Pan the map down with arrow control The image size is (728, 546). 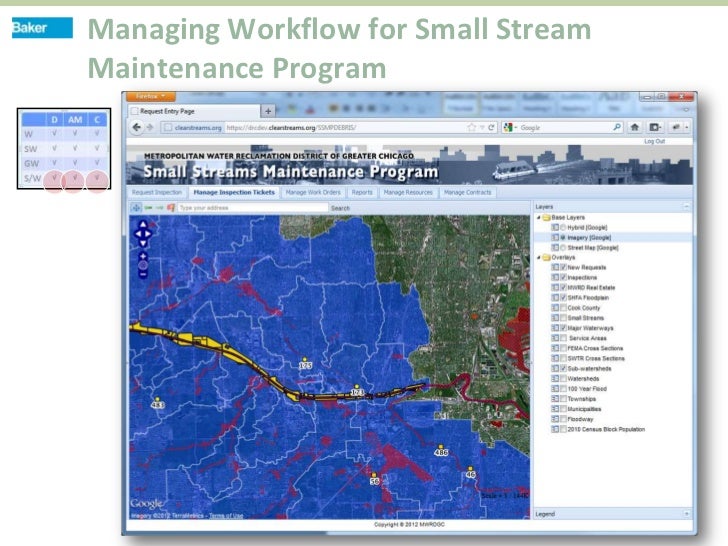coord(143,243)
